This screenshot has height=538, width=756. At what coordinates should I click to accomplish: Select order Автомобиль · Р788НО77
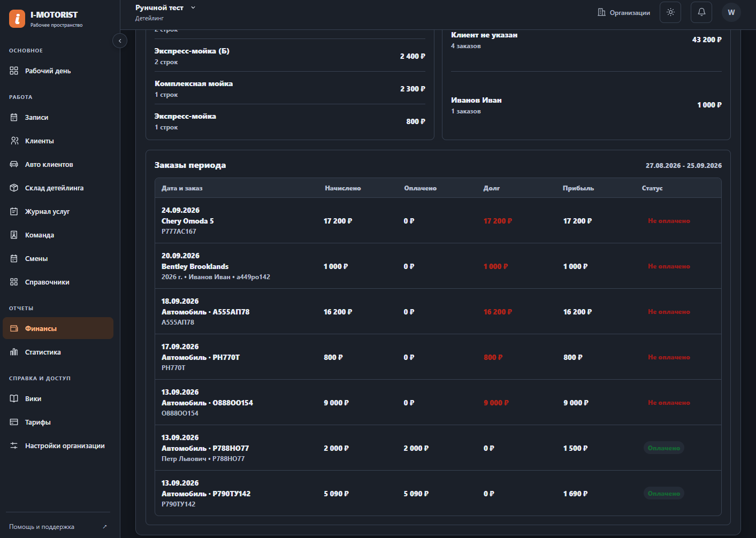[438, 448]
